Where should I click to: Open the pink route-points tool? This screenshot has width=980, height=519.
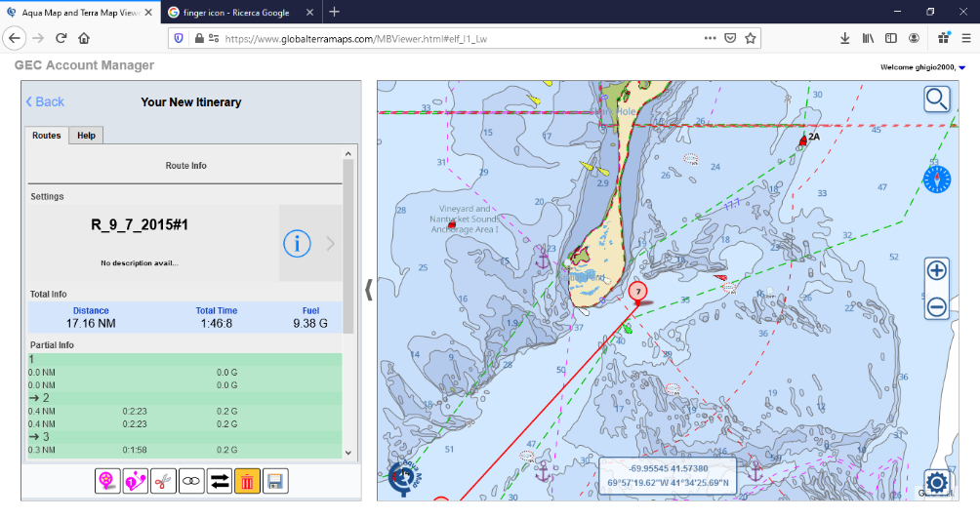click(136, 481)
